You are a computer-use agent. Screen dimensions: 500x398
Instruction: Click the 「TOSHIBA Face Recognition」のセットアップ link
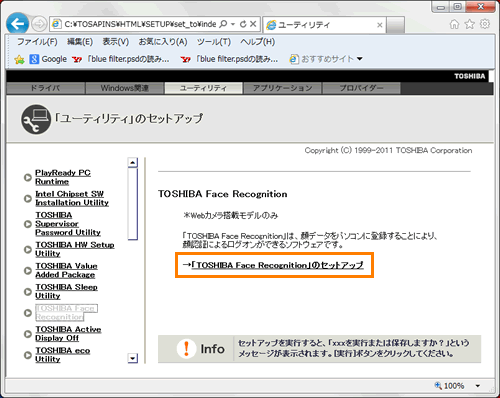tap(277, 265)
